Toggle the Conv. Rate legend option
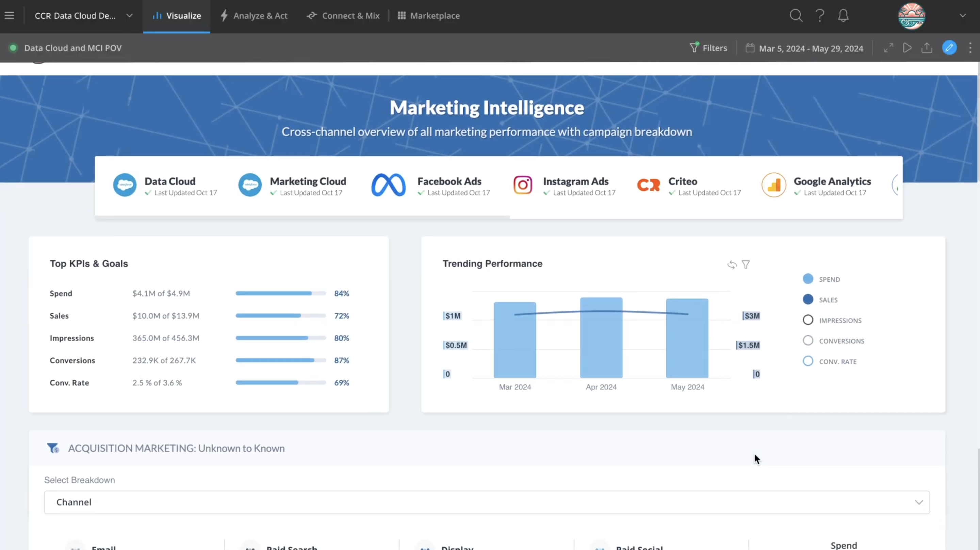The height and width of the screenshot is (550, 980). coord(808,361)
